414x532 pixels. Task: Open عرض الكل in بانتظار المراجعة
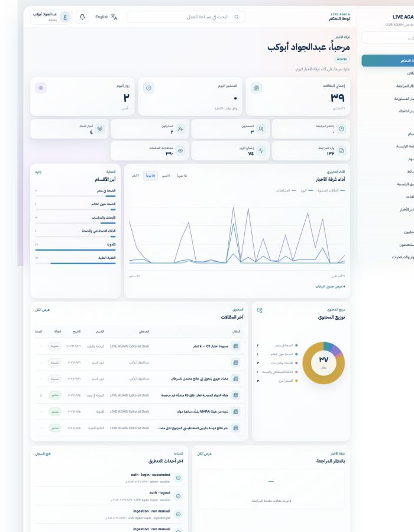point(204,453)
